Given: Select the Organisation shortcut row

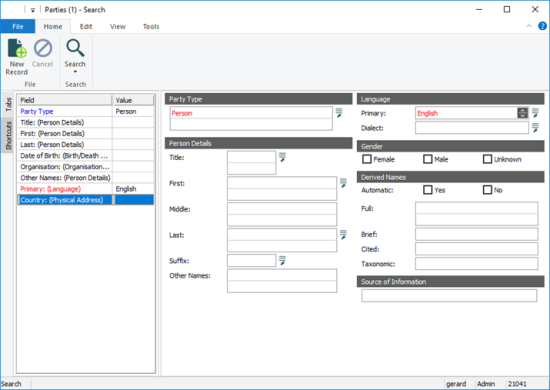Looking at the screenshot, I should coord(86,167).
